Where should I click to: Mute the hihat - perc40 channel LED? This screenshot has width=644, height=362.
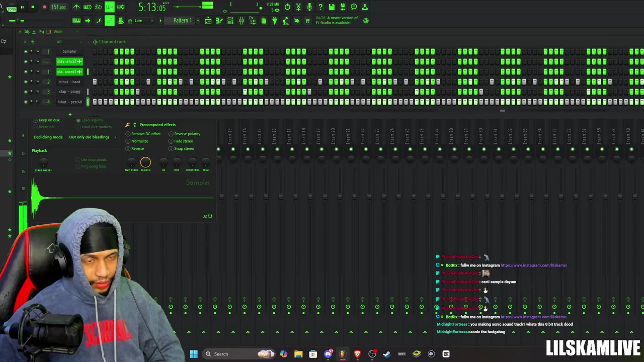click(26, 102)
